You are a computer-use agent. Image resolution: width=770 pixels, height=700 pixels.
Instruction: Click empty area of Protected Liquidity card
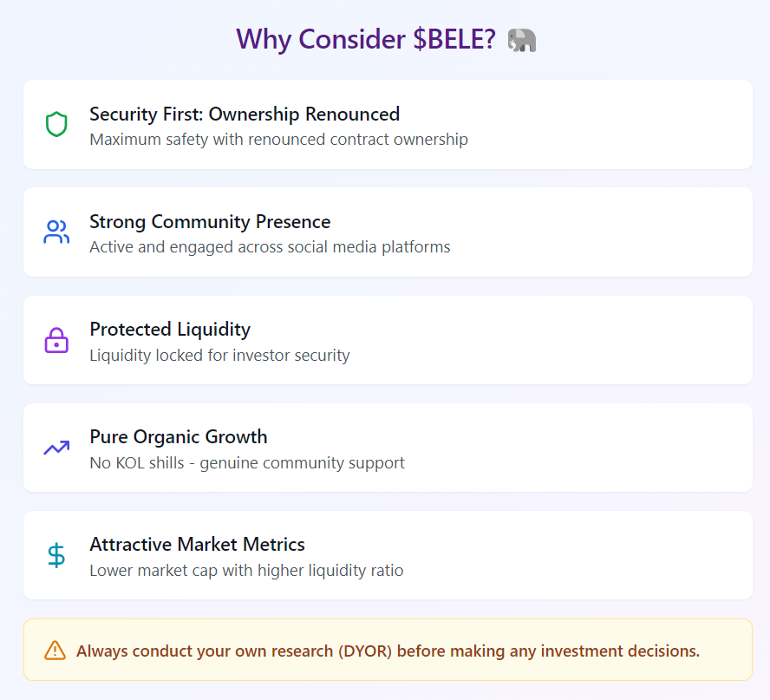click(550, 340)
